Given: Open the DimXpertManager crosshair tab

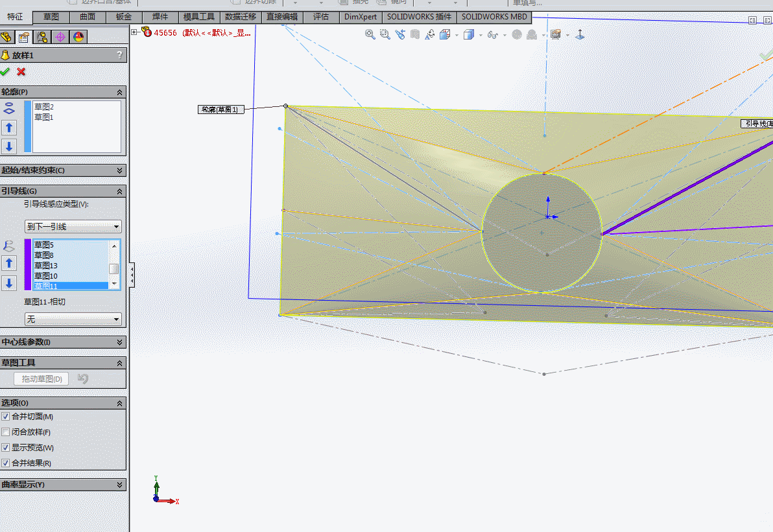Looking at the screenshot, I should (60, 37).
